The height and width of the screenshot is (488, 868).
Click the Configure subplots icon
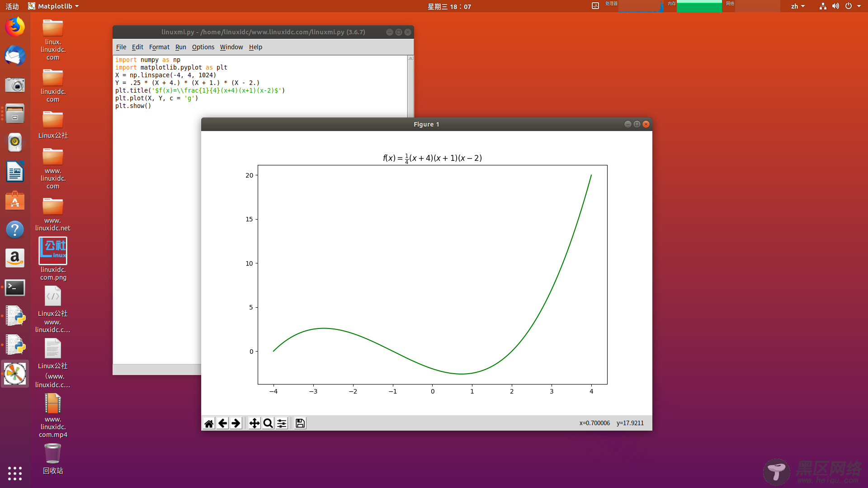coord(281,423)
